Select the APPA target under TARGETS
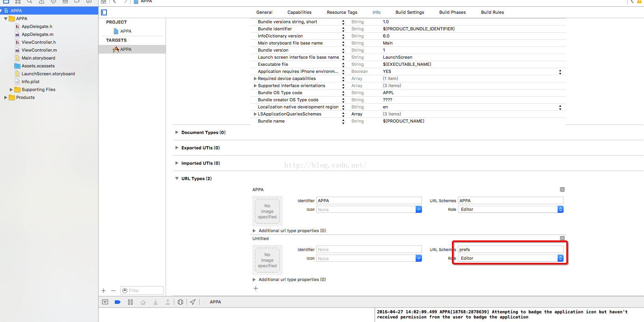The image size is (644, 322). (126, 49)
